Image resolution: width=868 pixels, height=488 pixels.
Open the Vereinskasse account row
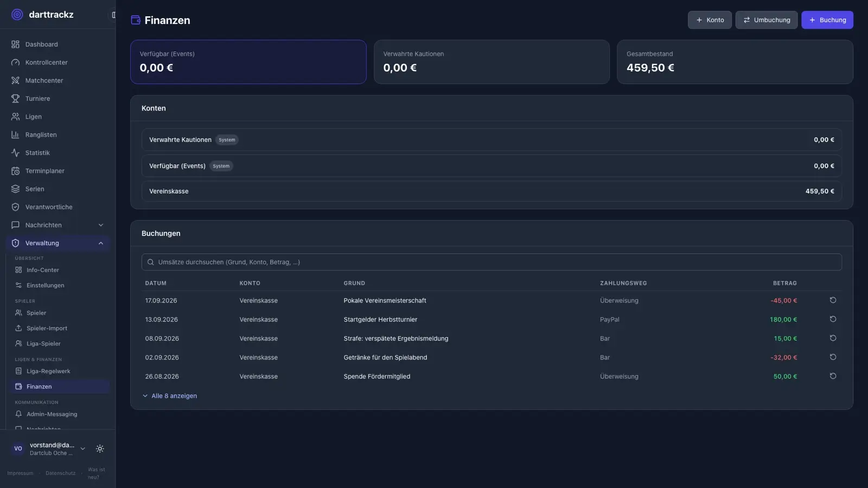[492, 191]
